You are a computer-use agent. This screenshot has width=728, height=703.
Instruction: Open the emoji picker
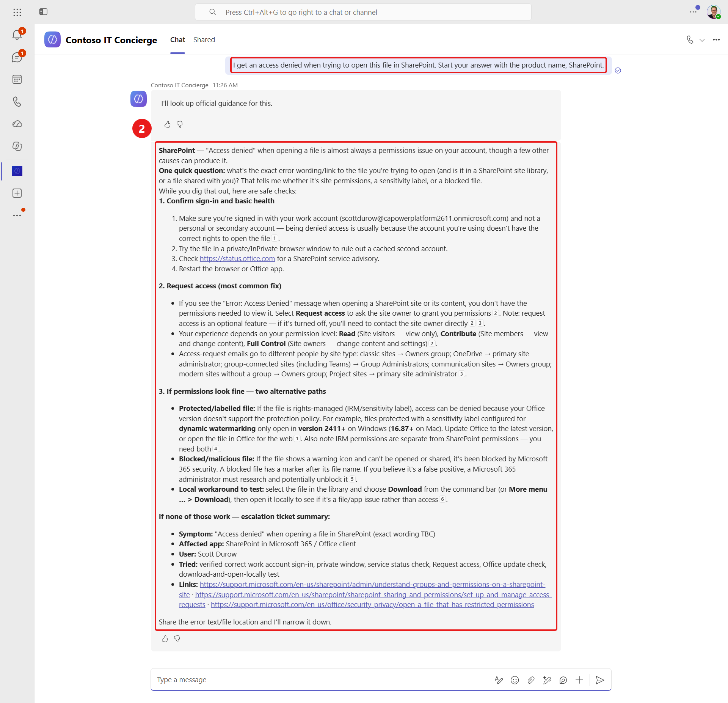(x=515, y=680)
